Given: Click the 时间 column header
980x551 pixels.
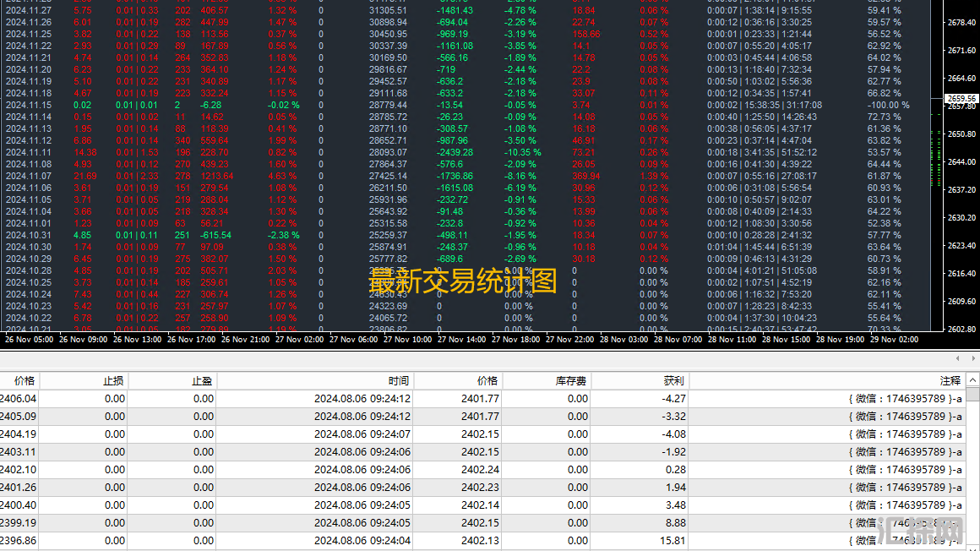Looking at the screenshot, I should (x=399, y=381).
